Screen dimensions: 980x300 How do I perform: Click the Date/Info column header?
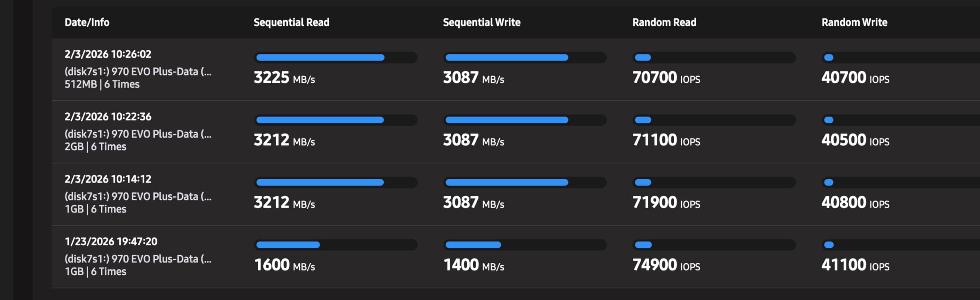87,22
